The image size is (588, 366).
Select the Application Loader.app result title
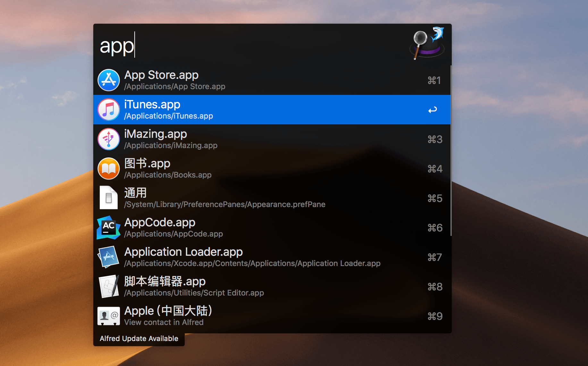tap(183, 252)
